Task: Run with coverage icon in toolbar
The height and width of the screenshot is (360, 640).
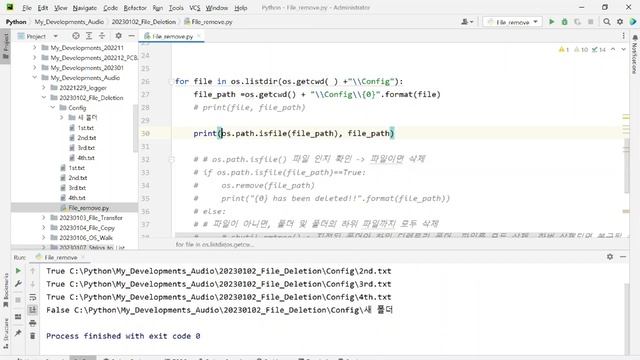Action: pos(578,22)
